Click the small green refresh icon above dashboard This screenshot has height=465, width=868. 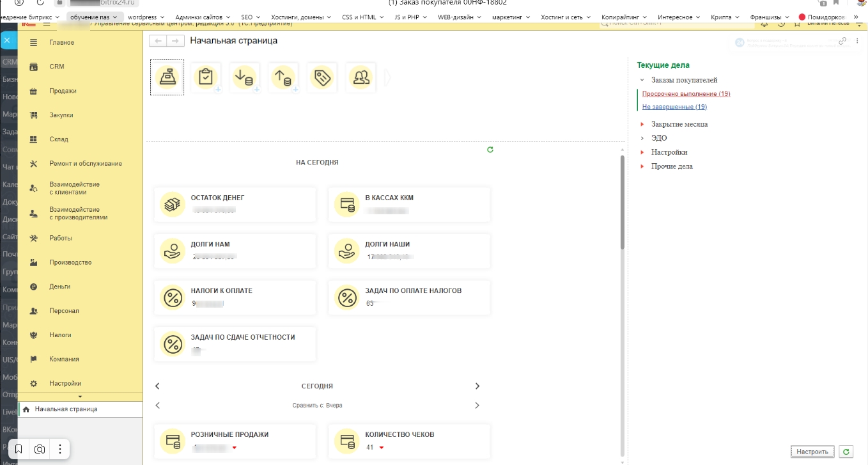coord(490,150)
